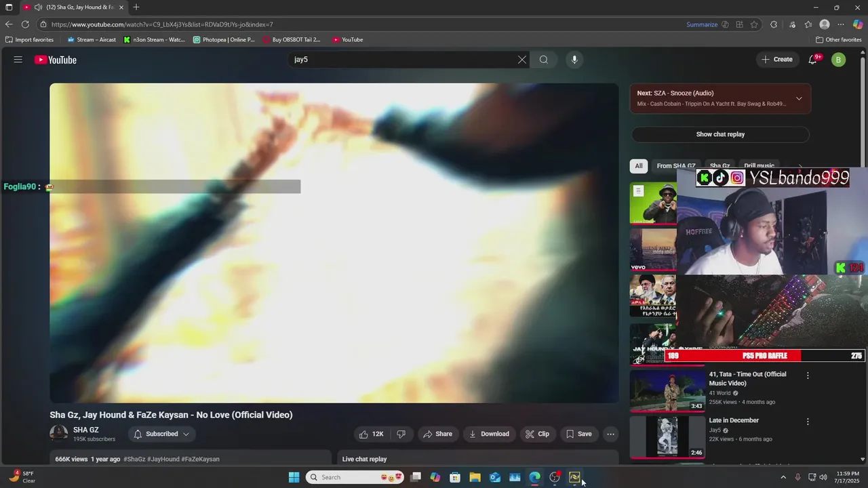The image size is (868, 488).
Task: Open the Import favorites bookmark
Action: (x=29, y=39)
